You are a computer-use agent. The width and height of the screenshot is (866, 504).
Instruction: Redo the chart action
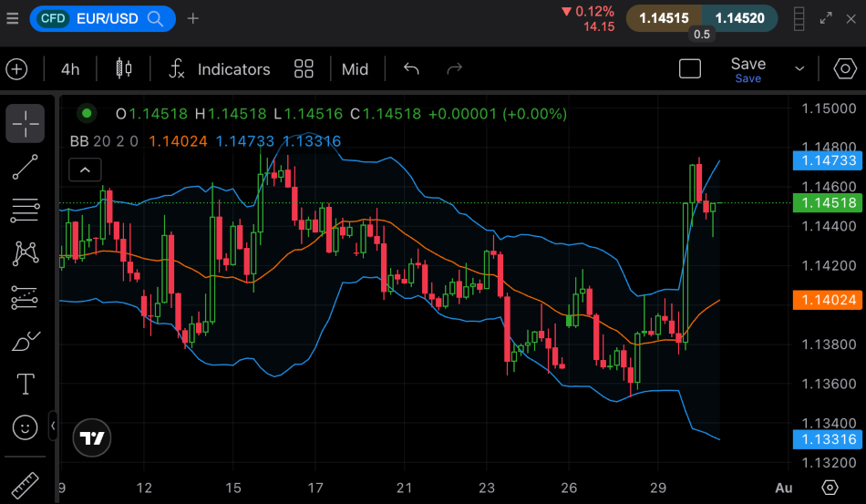click(454, 69)
